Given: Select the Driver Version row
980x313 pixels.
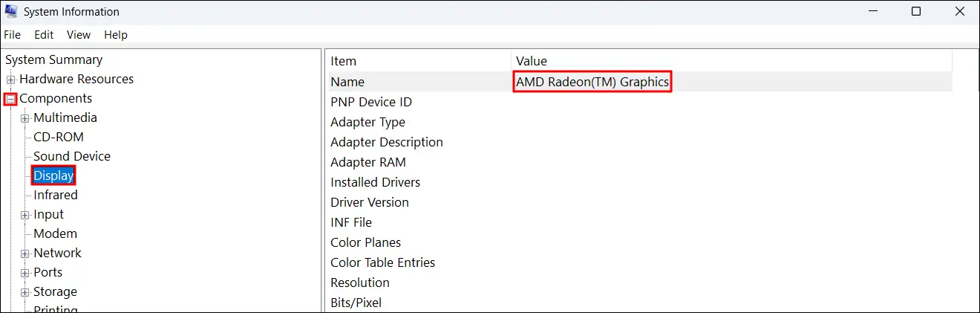Looking at the screenshot, I should 639,202.
